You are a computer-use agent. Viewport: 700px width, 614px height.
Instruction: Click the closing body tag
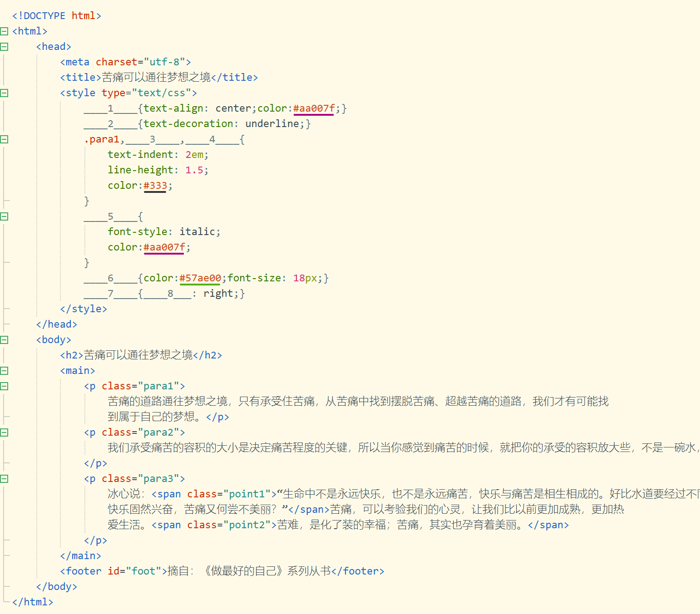tap(57, 587)
